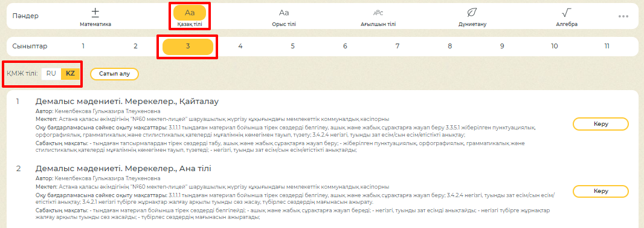The height and width of the screenshot is (228, 644).
Task: Select the Математика subject icon
Action: click(95, 13)
